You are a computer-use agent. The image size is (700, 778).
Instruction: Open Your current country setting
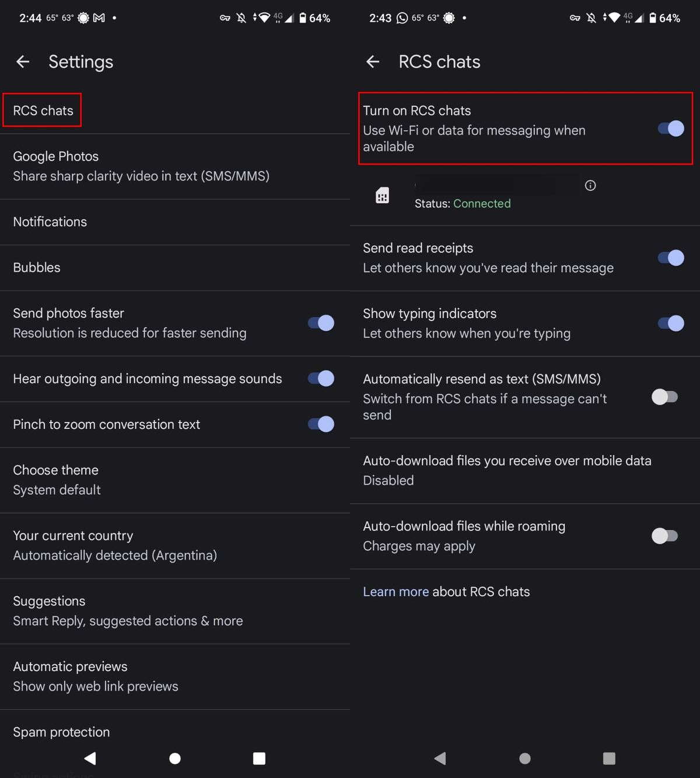tap(114, 545)
